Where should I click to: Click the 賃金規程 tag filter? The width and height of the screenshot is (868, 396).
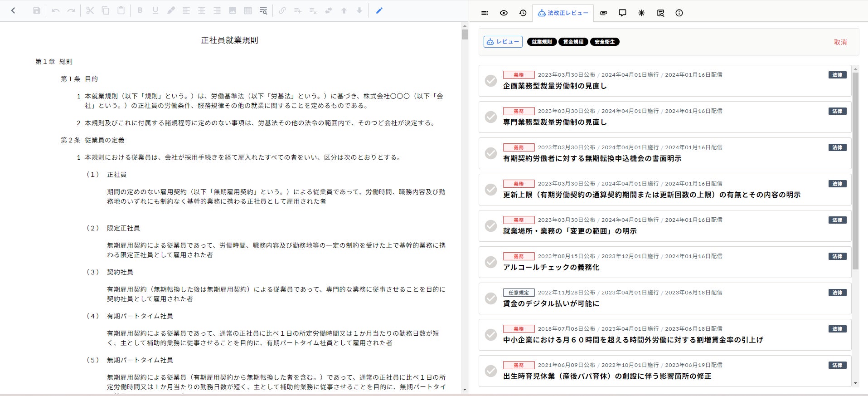[x=573, y=42]
